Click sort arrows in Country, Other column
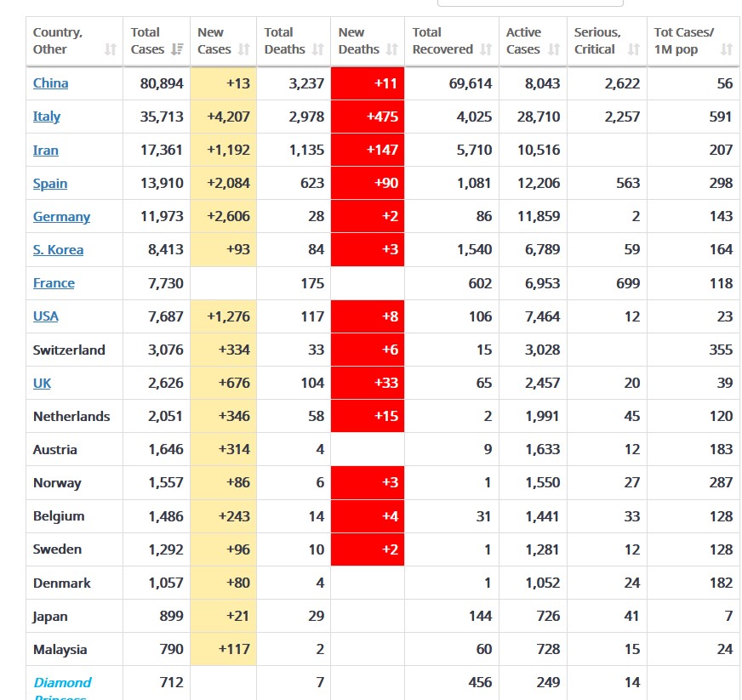Screen dimensions: 742x700 tap(111, 50)
